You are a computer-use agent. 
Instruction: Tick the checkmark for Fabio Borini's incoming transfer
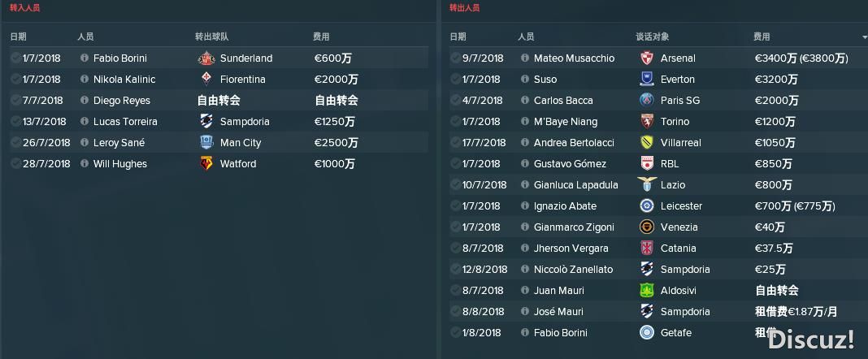15,58
